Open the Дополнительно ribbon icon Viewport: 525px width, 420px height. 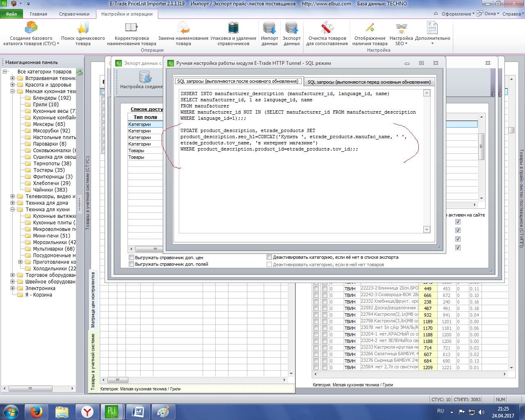[x=432, y=28]
